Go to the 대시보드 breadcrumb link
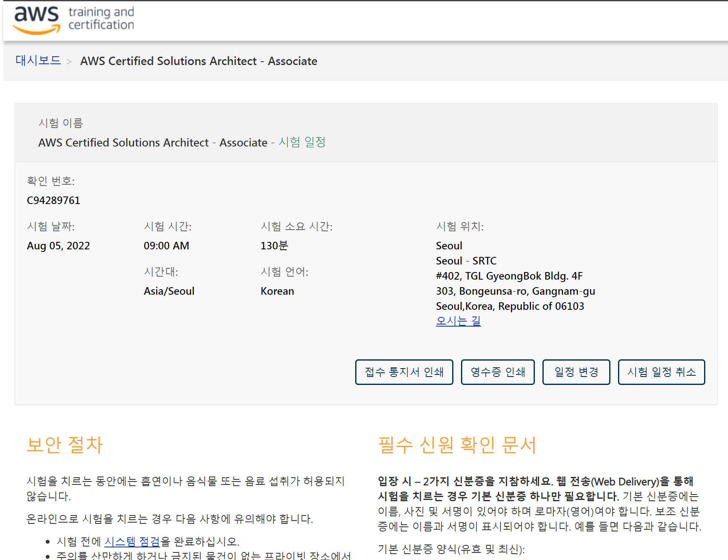The width and height of the screenshot is (728, 560). click(38, 60)
